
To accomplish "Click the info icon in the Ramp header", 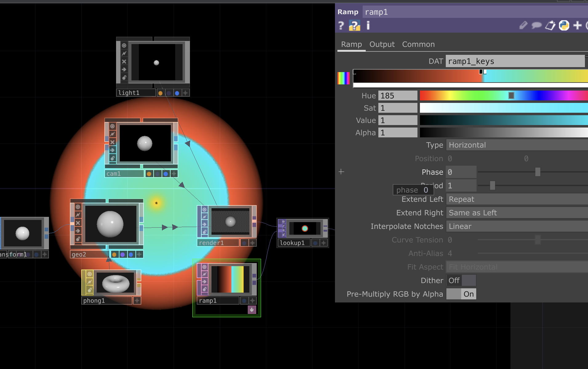I will (x=368, y=26).
